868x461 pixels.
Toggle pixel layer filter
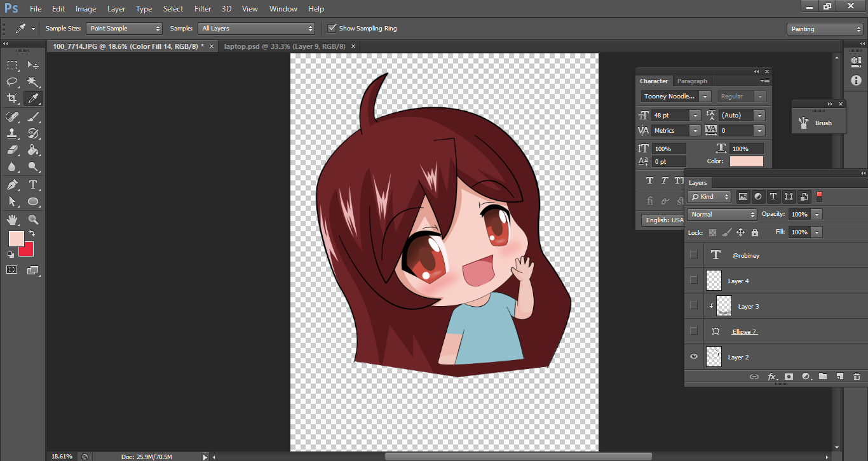click(x=742, y=197)
